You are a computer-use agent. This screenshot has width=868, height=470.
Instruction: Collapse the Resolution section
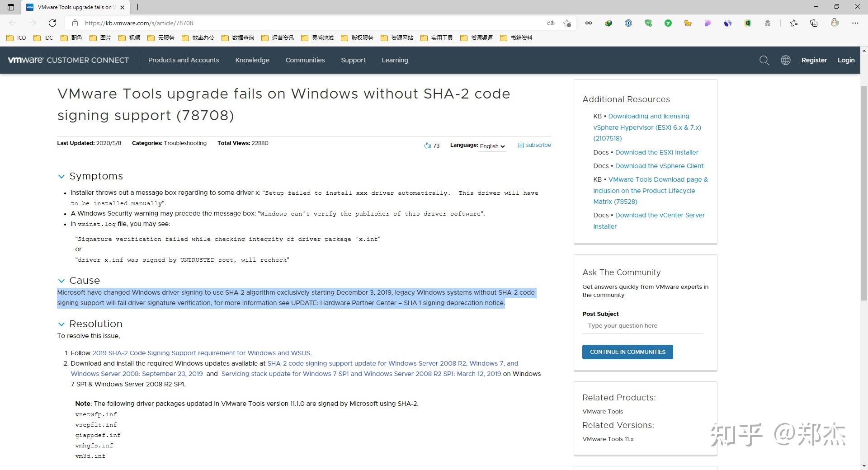[61, 324]
